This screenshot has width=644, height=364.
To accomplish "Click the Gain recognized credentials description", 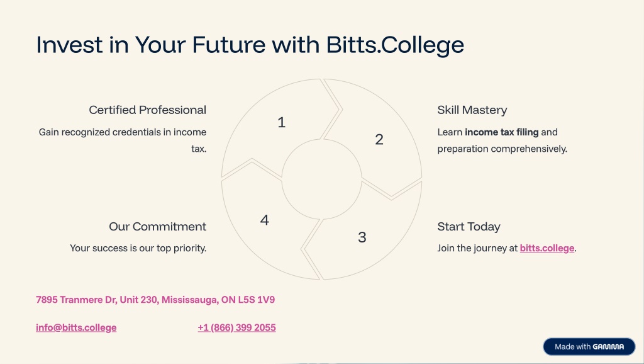I will 123,140.
